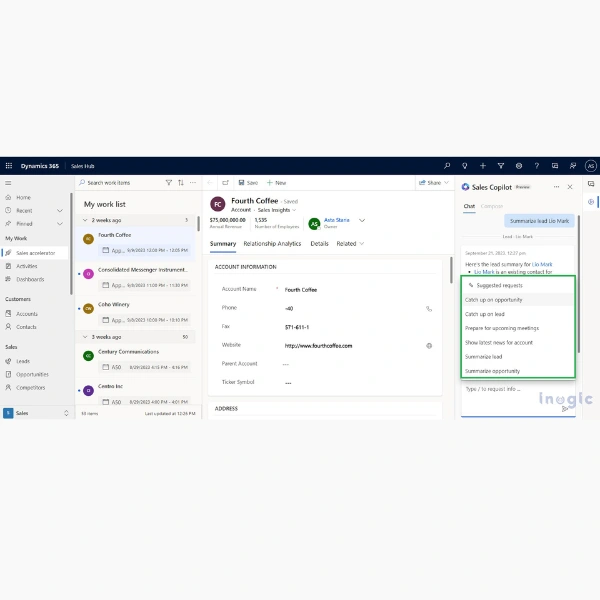
Task: Open the chat icon on right rail
Action: (x=591, y=184)
